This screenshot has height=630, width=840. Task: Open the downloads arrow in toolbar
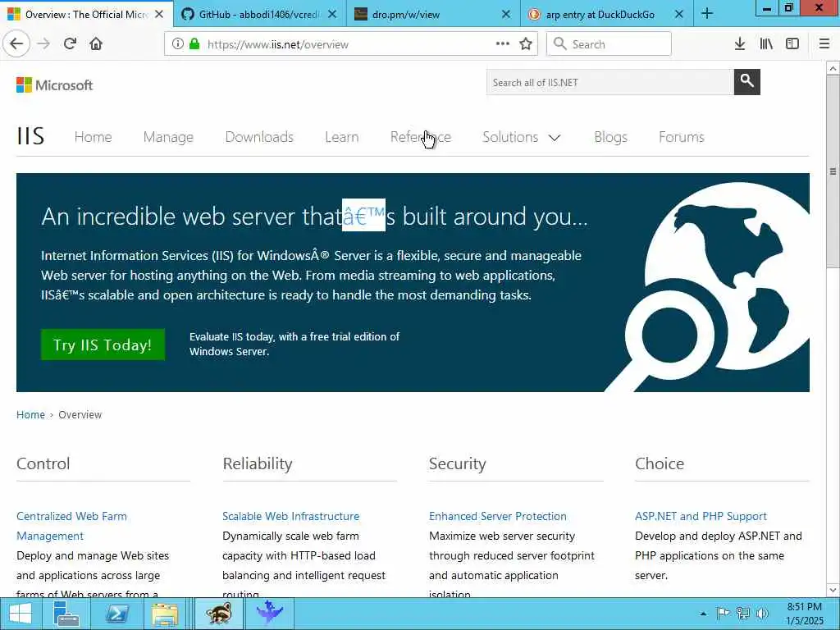[740, 43]
